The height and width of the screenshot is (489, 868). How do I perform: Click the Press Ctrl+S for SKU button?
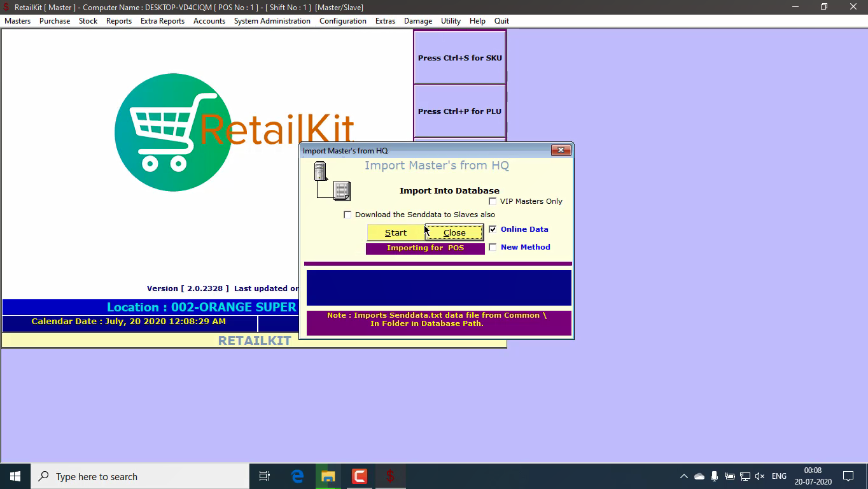point(460,57)
